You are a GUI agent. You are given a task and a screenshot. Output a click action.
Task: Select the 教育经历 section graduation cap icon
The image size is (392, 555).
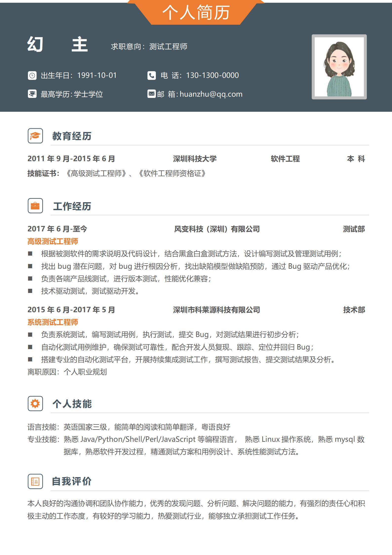[35, 136]
